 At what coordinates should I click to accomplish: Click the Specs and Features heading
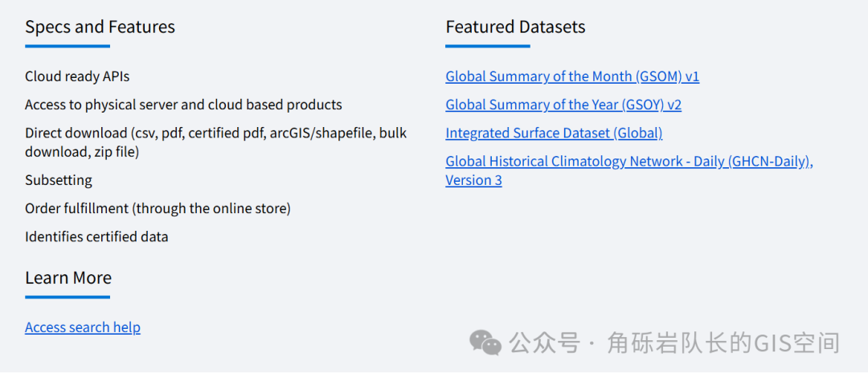pyautogui.click(x=100, y=27)
